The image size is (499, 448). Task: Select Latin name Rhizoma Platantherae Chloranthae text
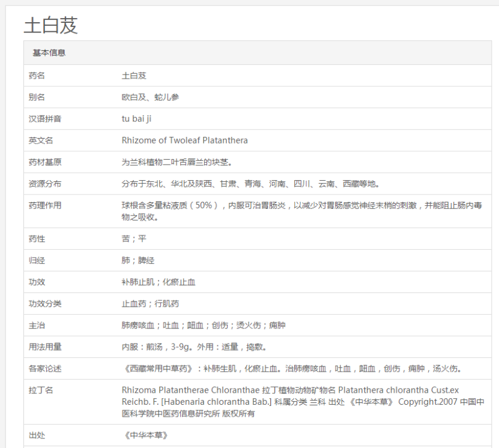(190, 390)
